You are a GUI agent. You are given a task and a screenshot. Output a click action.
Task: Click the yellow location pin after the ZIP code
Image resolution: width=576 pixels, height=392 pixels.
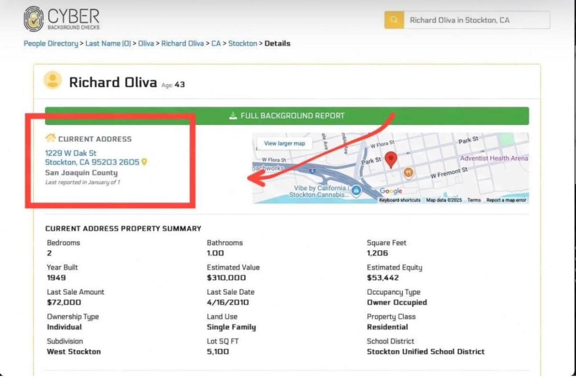click(x=144, y=162)
